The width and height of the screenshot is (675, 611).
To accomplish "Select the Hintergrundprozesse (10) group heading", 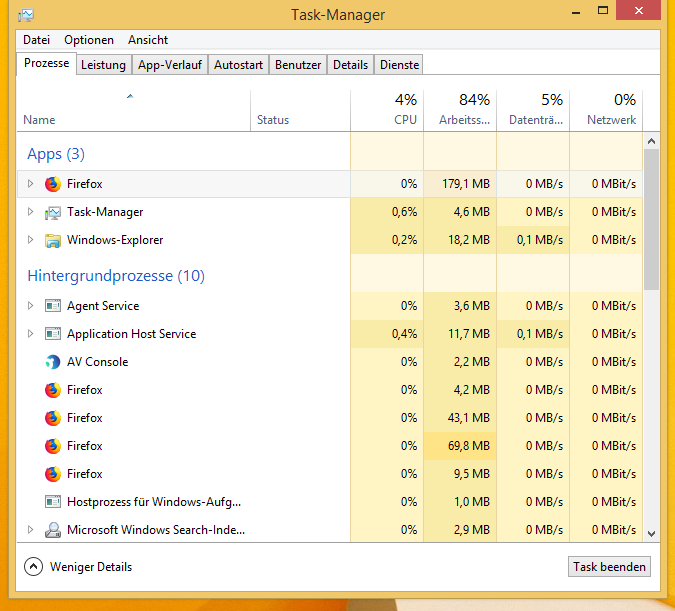I will pyautogui.click(x=116, y=276).
